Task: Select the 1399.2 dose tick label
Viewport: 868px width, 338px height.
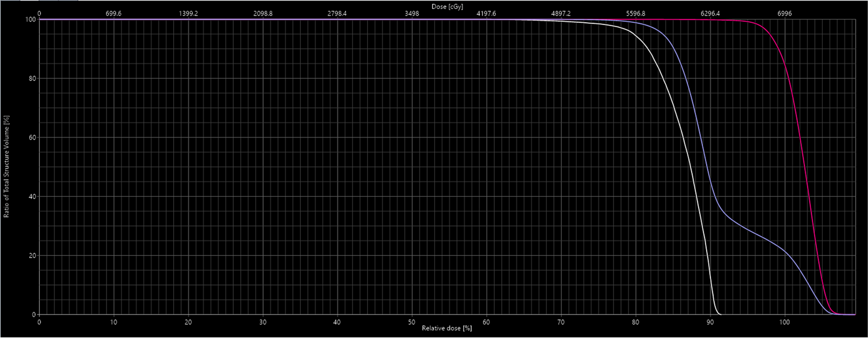Action: tap(188, 13)
